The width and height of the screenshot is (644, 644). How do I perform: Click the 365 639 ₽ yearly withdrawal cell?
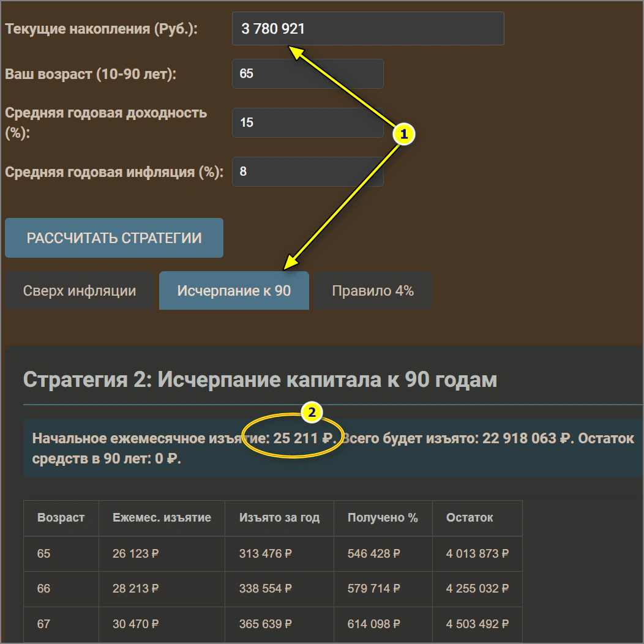coord(279,624)
